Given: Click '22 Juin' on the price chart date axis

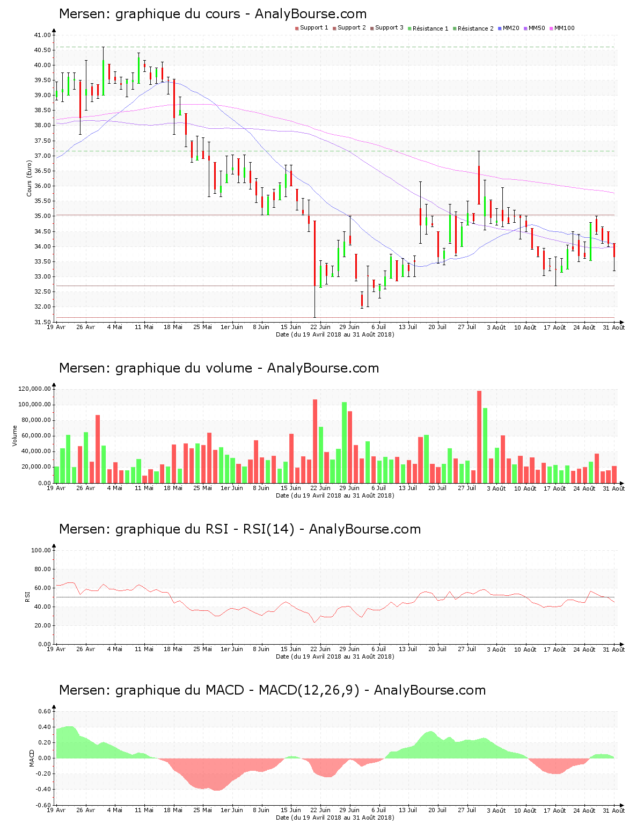Looking at the screenshot, I should (320, 327).
